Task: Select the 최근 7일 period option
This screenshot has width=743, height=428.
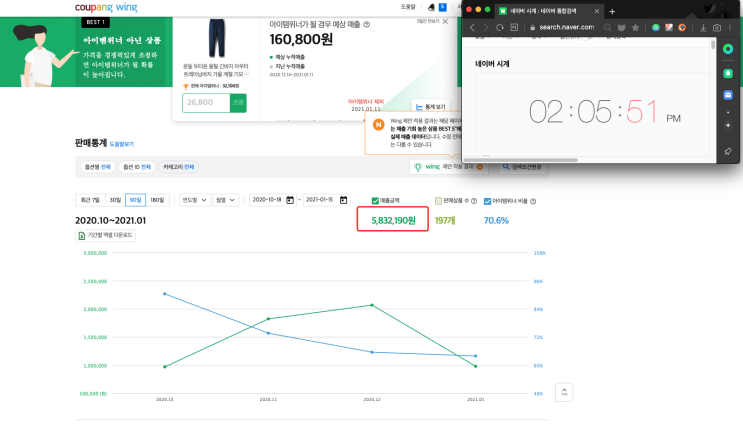Action: [90, 200]
